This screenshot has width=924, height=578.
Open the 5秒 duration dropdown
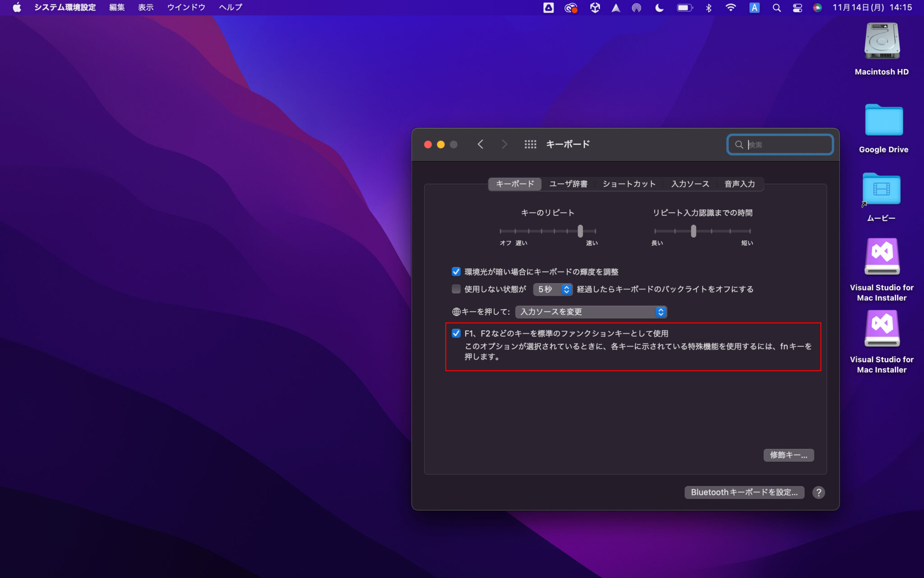552,289
